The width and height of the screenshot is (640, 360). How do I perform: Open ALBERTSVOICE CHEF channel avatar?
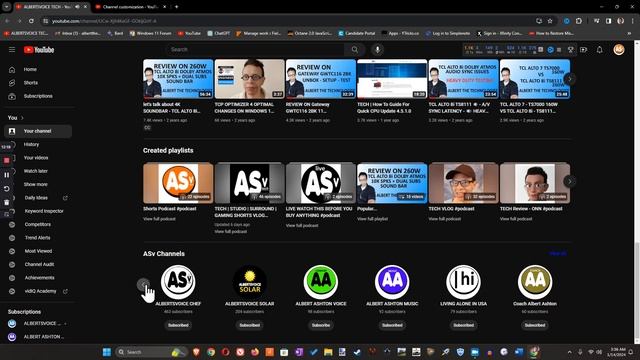pos(178,281)
